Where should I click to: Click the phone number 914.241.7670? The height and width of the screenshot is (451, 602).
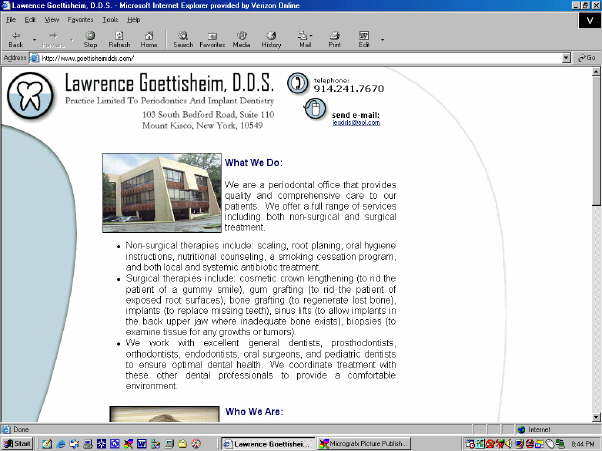[x=349, y=89]
